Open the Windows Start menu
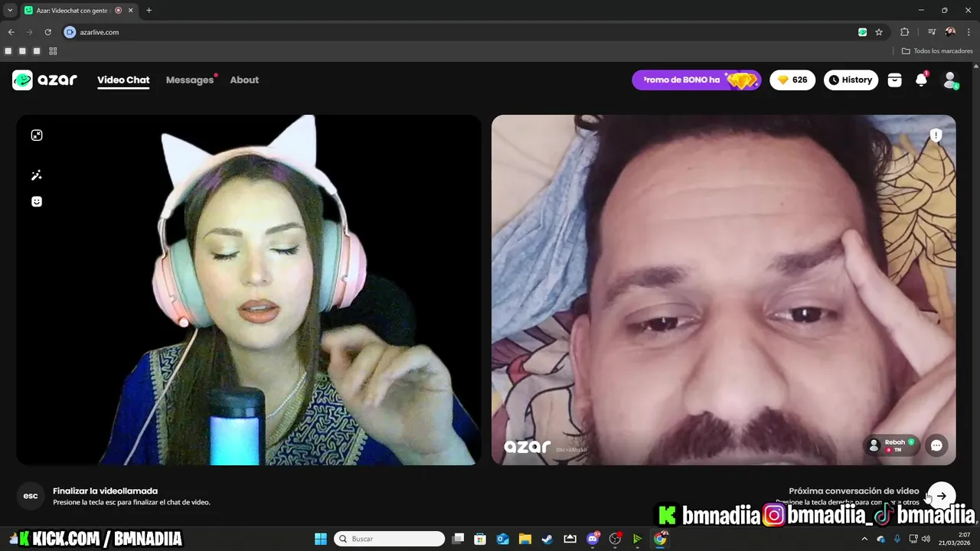 click(x=321, y=539)
